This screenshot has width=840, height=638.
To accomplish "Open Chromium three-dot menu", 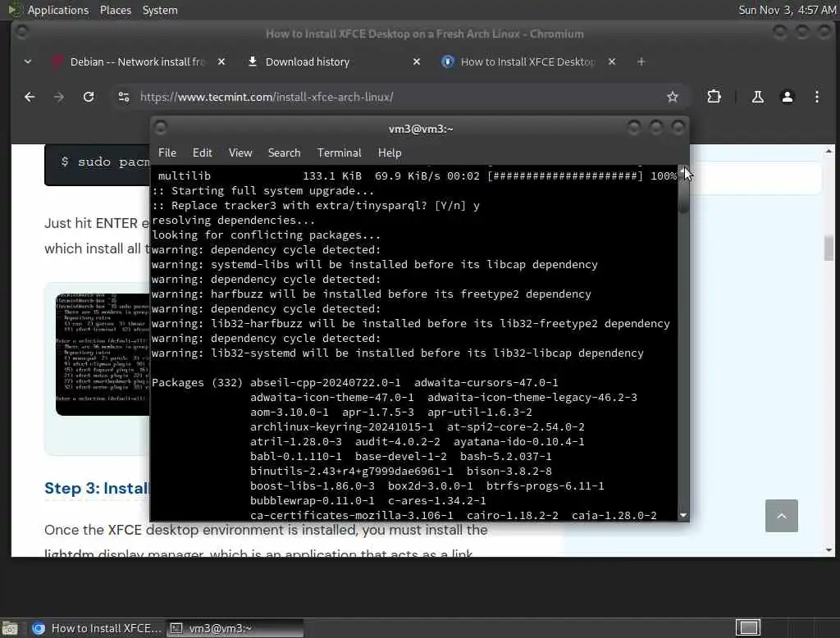I will point(816,97).
